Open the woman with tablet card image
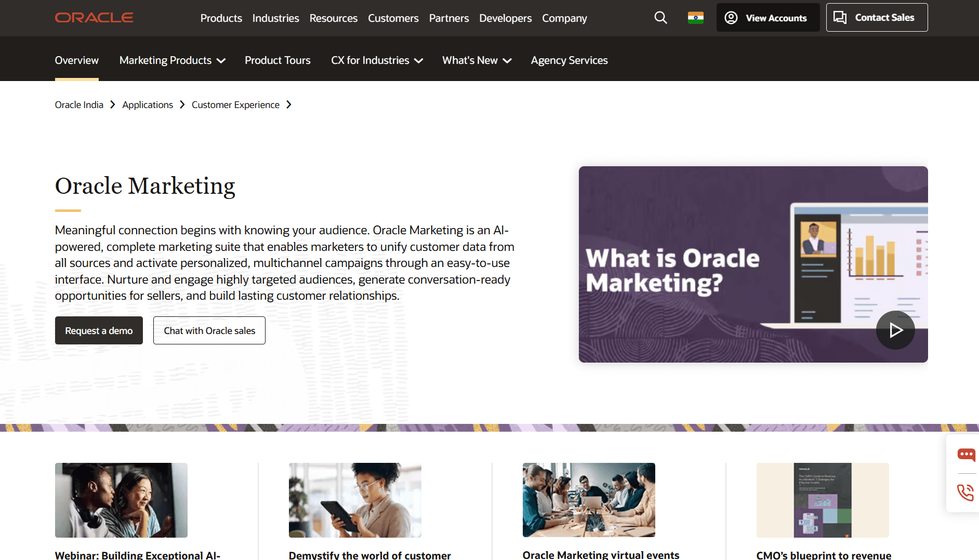 [355, 500]
